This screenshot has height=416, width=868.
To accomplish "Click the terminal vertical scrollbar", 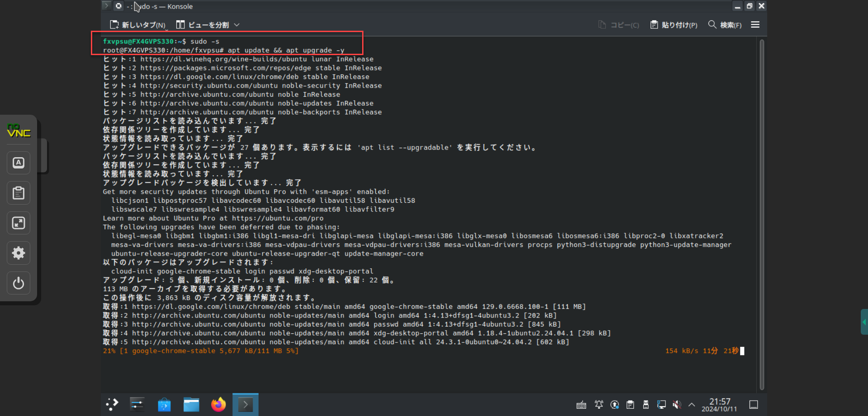I will [762, 212].
